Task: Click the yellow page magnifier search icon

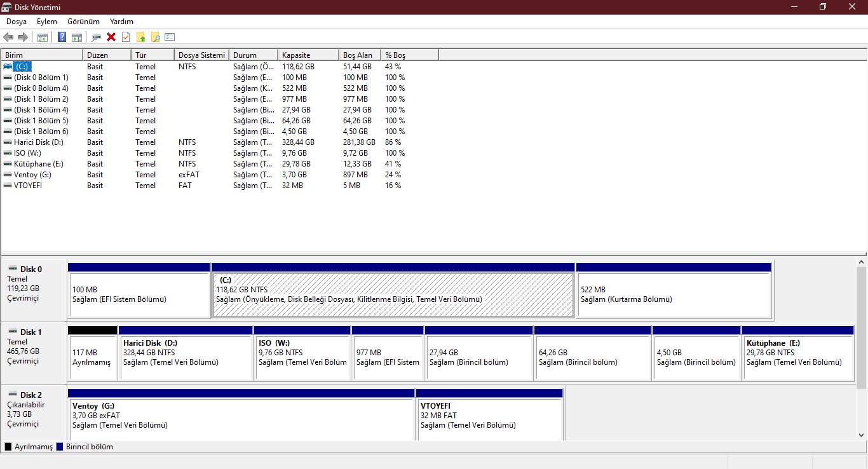Action: 155,37
